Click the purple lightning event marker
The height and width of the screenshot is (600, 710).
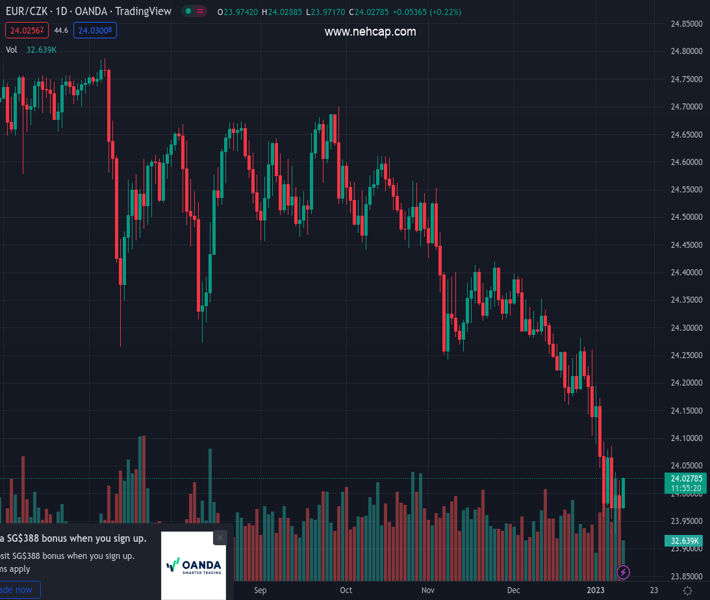624,572
